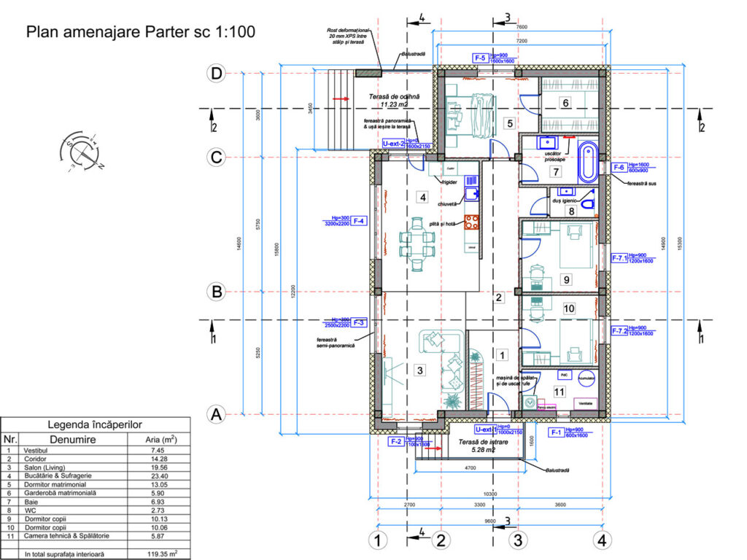Viewport: 747px width, 560px height.
Task: Click room number 2 corridor label
Action: (498, 297)
